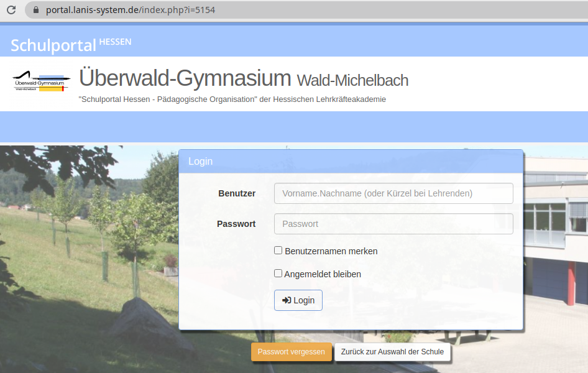
Task: Click the Login panel header bar
Action: 351,161
